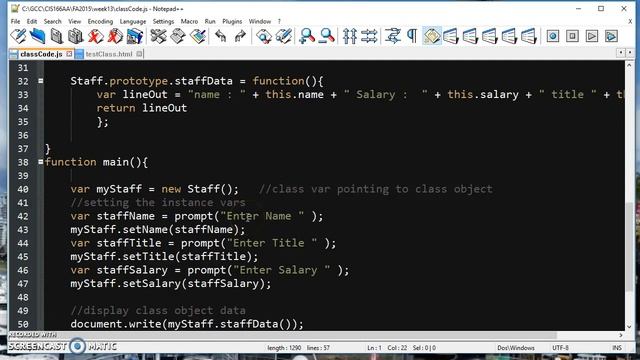The width and height of the screenshot is (640, 360).
Task: Click the fifth folder-panel toolbar icon
Action: (529, 36)
